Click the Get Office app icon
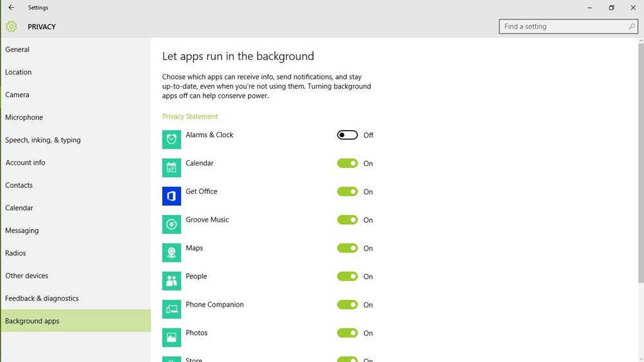The image size is (644, 362). tap(171, 196)
